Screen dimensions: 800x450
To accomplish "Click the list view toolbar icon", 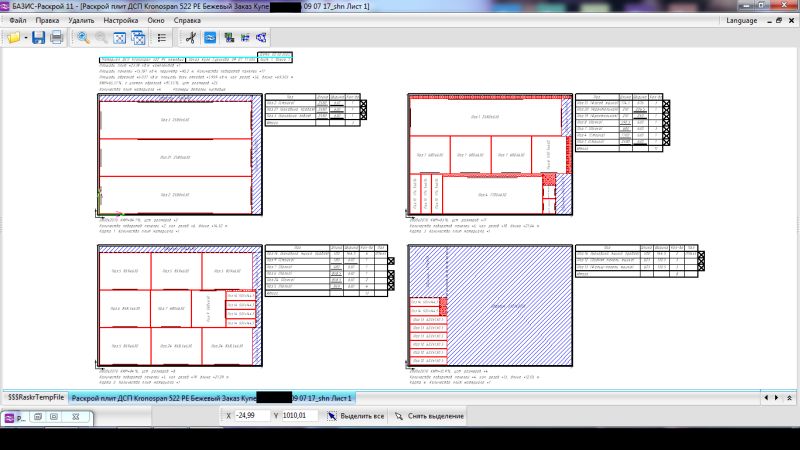I will point(162,38).
